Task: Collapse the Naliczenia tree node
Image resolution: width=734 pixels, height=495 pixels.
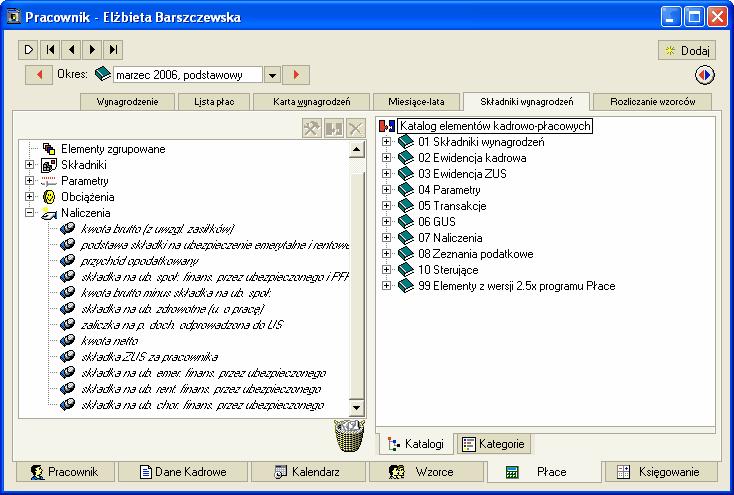Action: click(x=29, y=213)
